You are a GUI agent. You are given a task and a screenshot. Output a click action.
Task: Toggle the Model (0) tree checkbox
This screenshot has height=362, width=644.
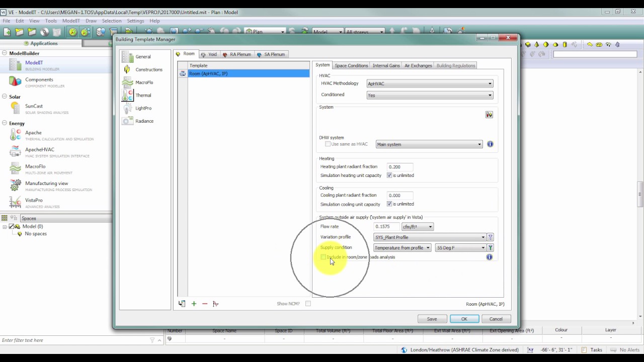11,227
